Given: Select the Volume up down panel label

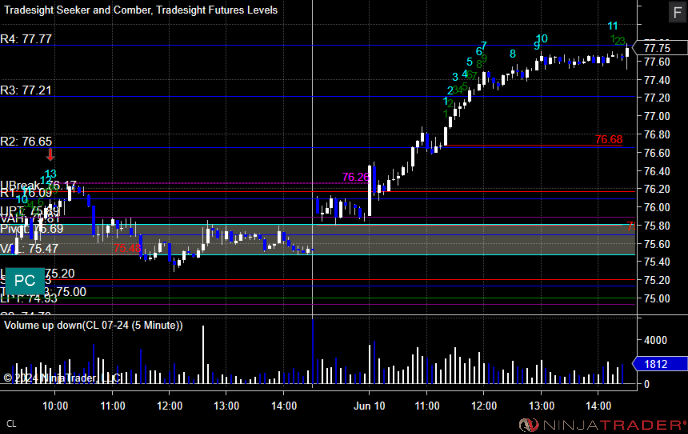Looking at the screenshot, I should click(93, 326).
